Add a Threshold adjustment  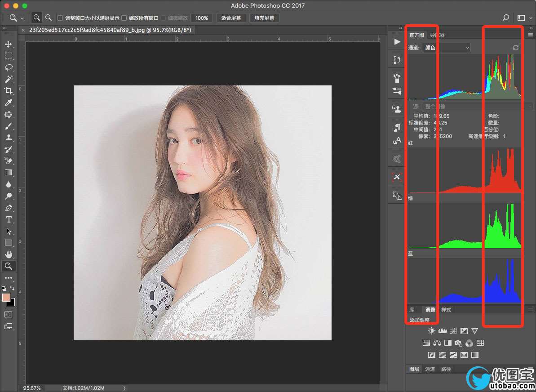(x=453, y=355)
